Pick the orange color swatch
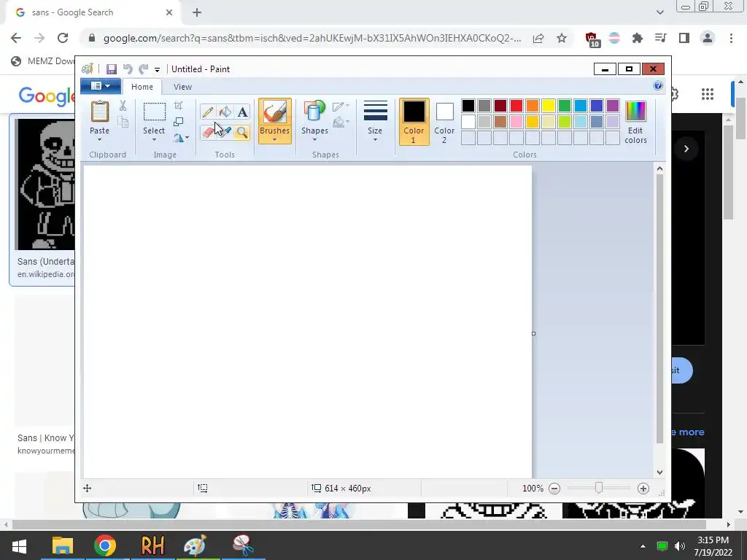 (533, 106)
